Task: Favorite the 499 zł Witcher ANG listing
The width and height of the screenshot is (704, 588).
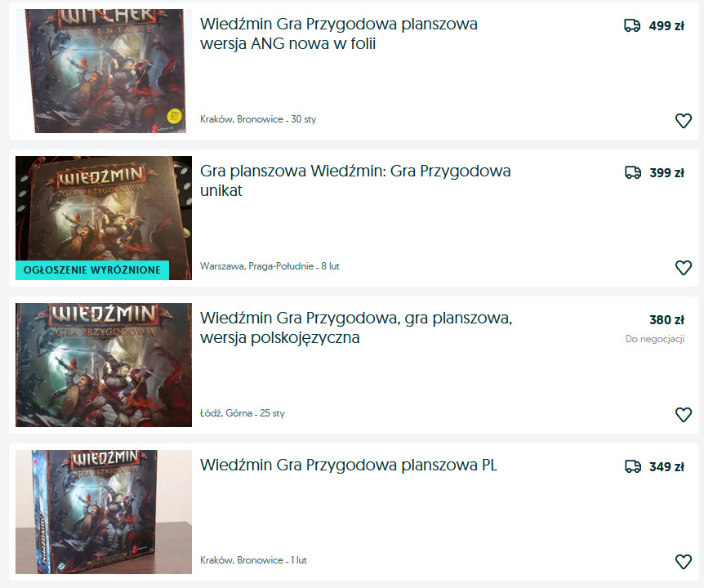Action: pos(684,121)
